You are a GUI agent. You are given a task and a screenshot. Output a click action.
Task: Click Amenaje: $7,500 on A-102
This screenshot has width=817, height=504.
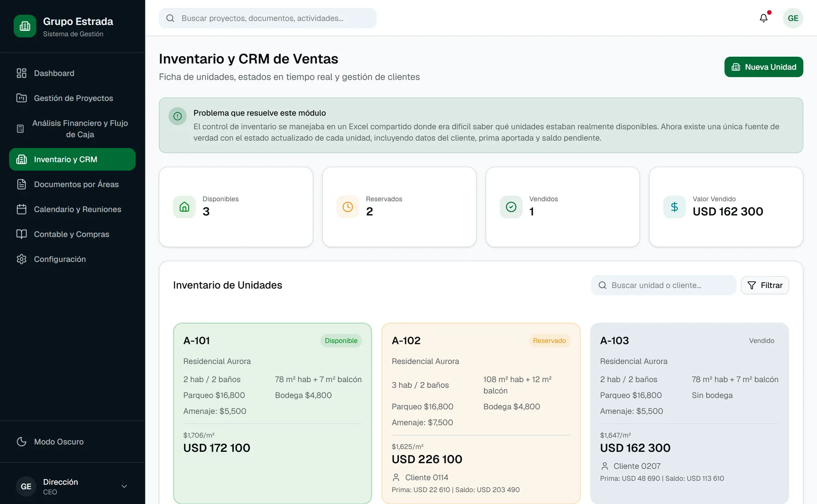point(423,422)
